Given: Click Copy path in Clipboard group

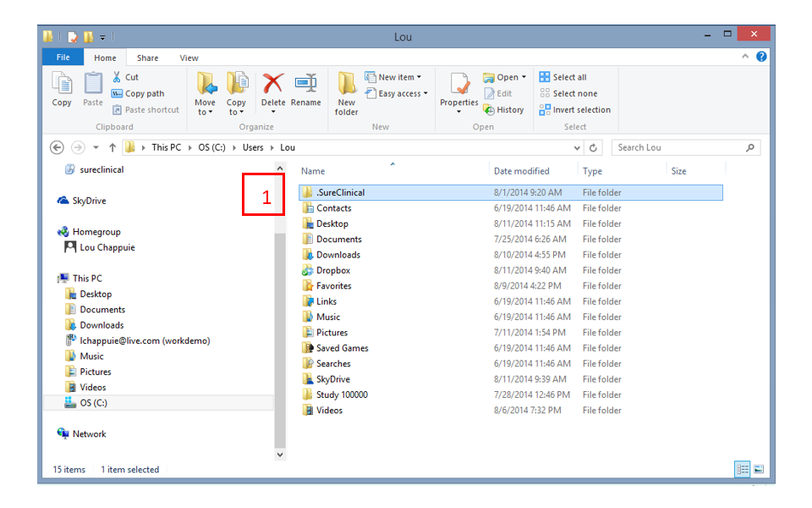Looking at the screenshot, I should point(138,93).
